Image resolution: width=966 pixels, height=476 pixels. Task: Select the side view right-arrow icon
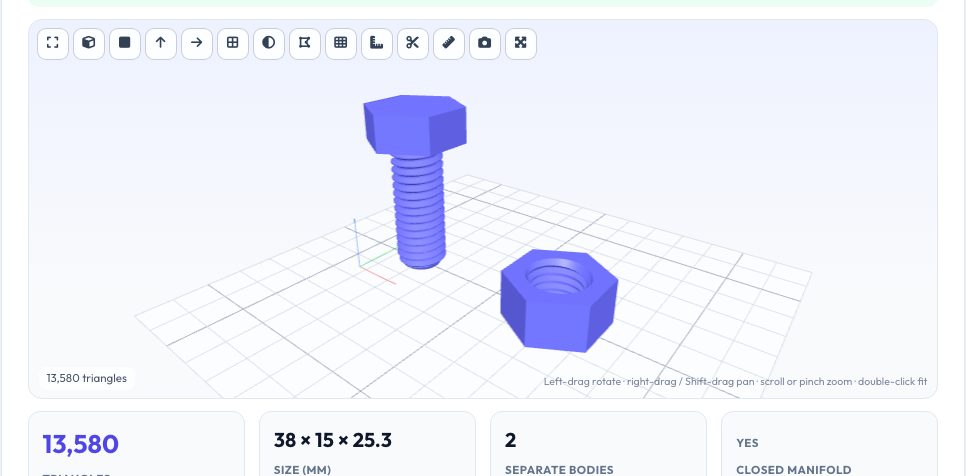click(x=197, y=43)
